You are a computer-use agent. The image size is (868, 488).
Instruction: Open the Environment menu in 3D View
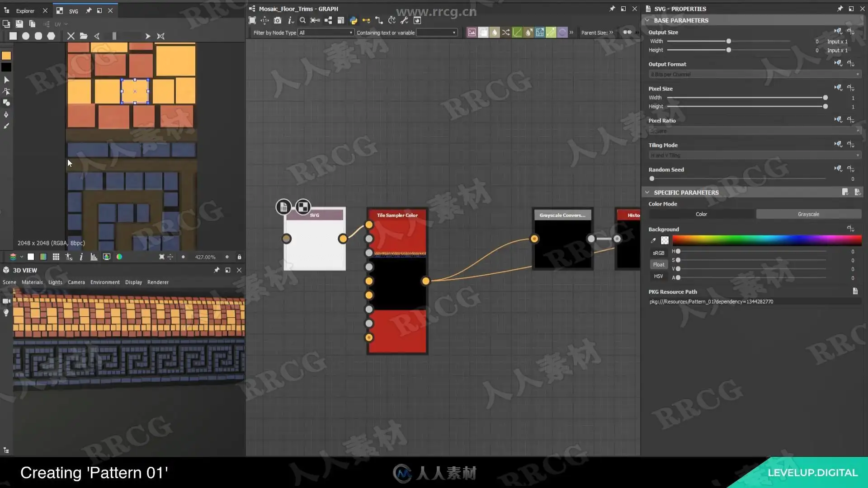pos(105,282)
